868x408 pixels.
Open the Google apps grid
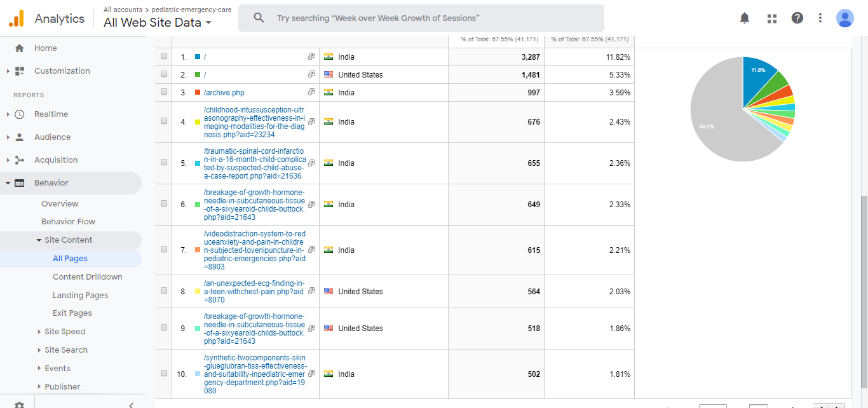(x=772, y=18)
